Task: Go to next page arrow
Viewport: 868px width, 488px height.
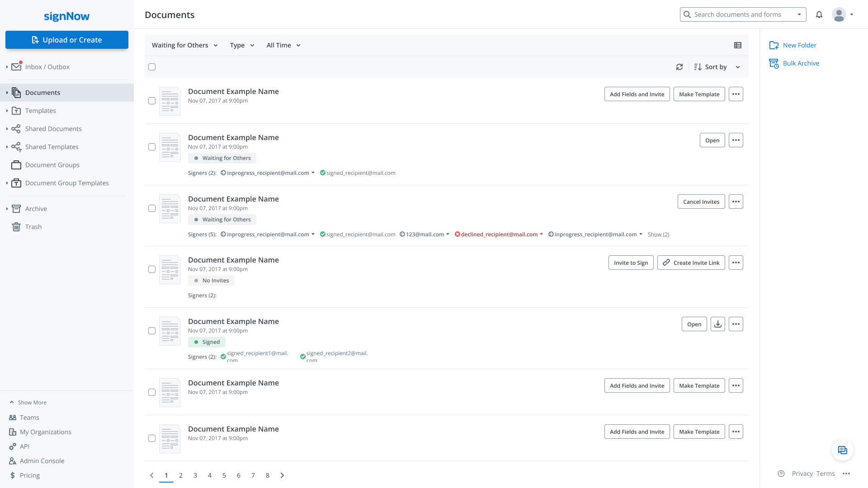Action: 282,475
